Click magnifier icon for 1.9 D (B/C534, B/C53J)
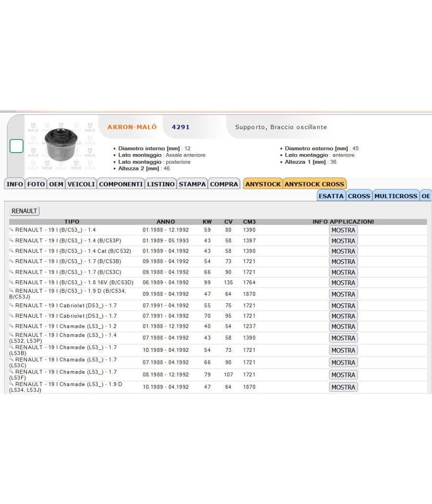Viewport: 432px width, 504px height. (x=11, y=290)
